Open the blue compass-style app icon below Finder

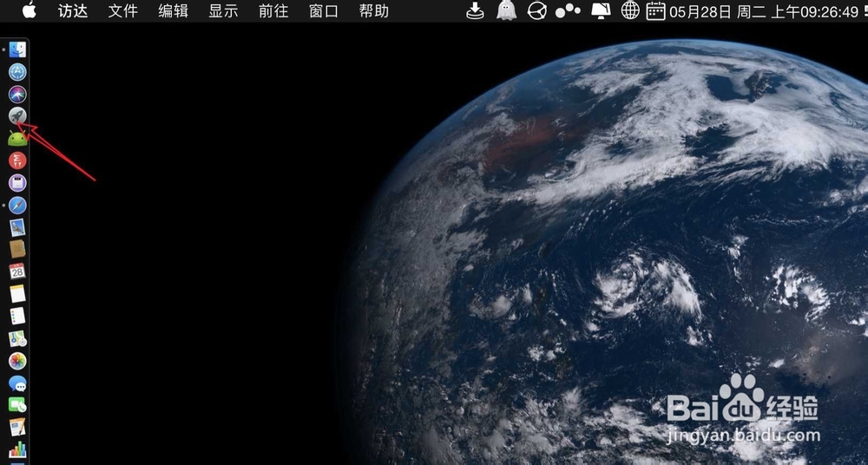(17, 72)
